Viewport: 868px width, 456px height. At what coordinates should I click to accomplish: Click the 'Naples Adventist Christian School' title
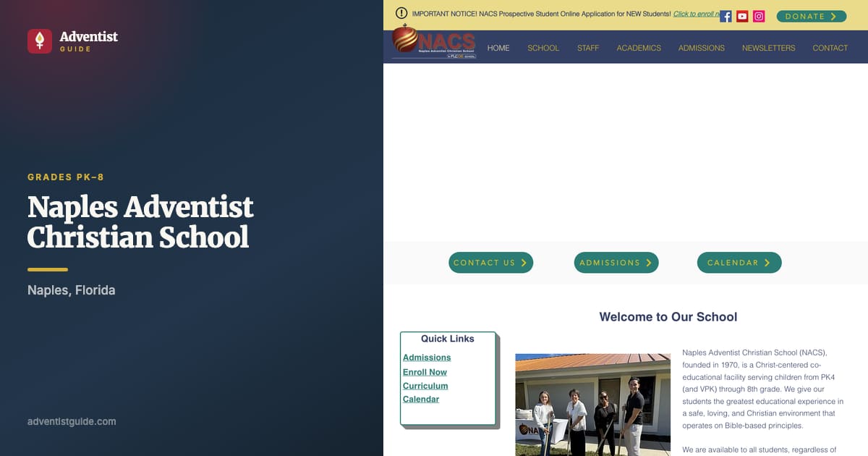pyautogui.click(x=140, y=222)
